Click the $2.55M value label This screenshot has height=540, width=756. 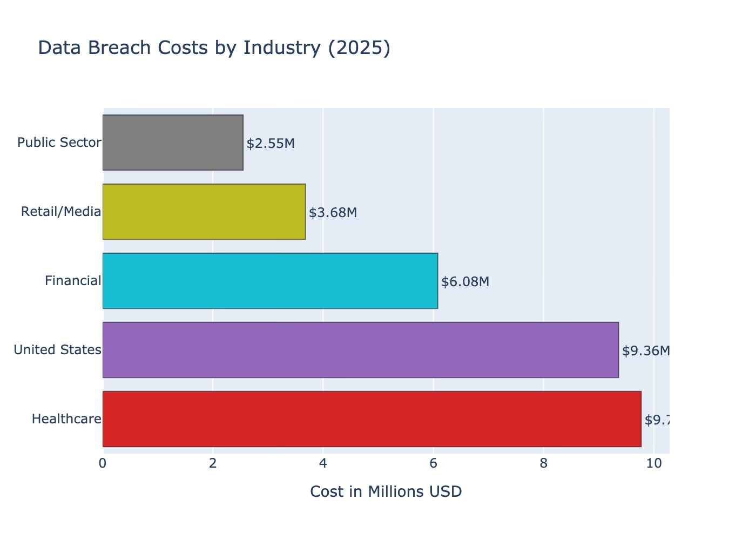click(271, 144)
